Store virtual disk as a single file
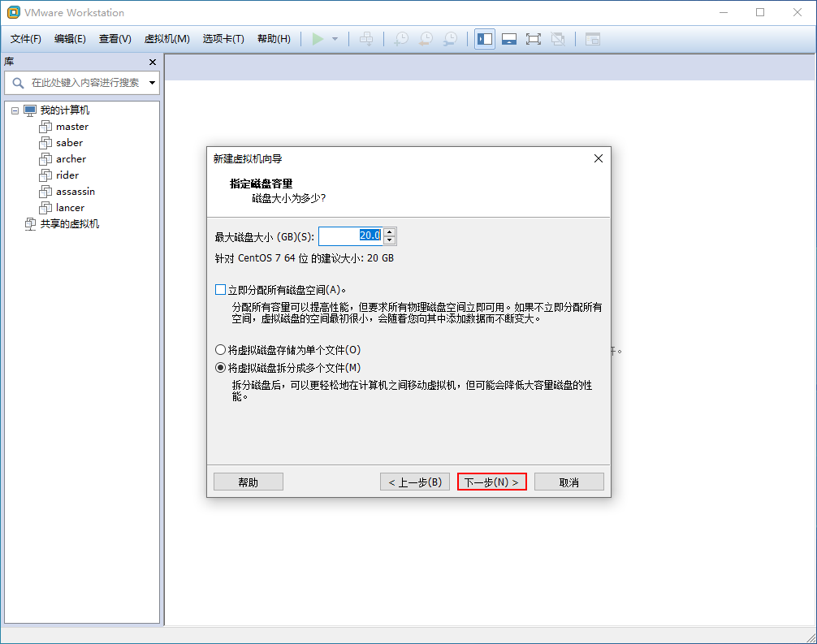This screenshot has height=644, width=817. pyautogui.click(x=221, y=349)
